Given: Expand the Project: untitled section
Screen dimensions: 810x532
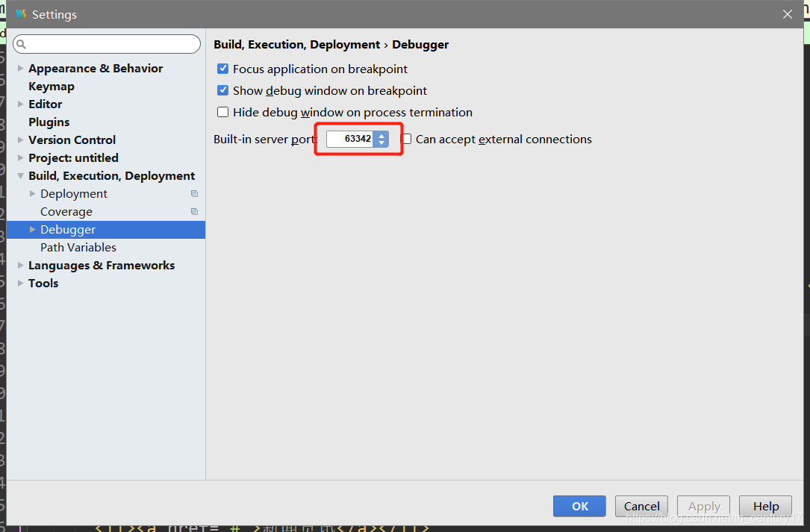Looking at the screenshot, I should tap(21, 157).
